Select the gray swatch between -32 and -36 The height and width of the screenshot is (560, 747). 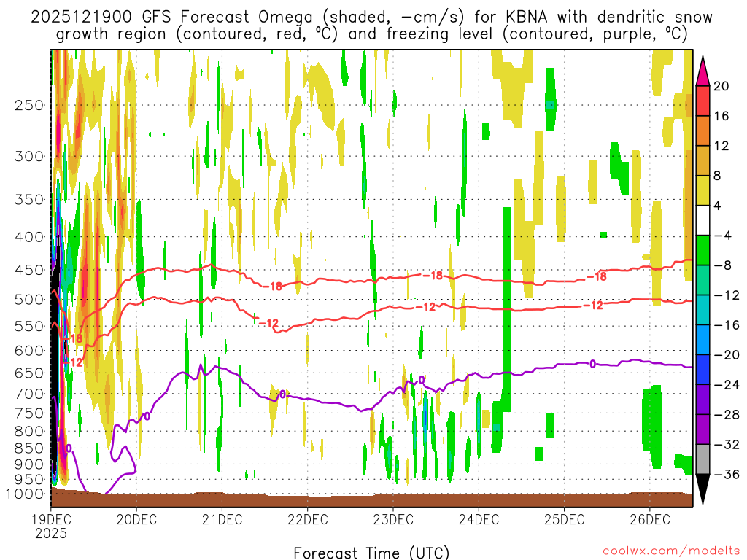tap(703, 459)
